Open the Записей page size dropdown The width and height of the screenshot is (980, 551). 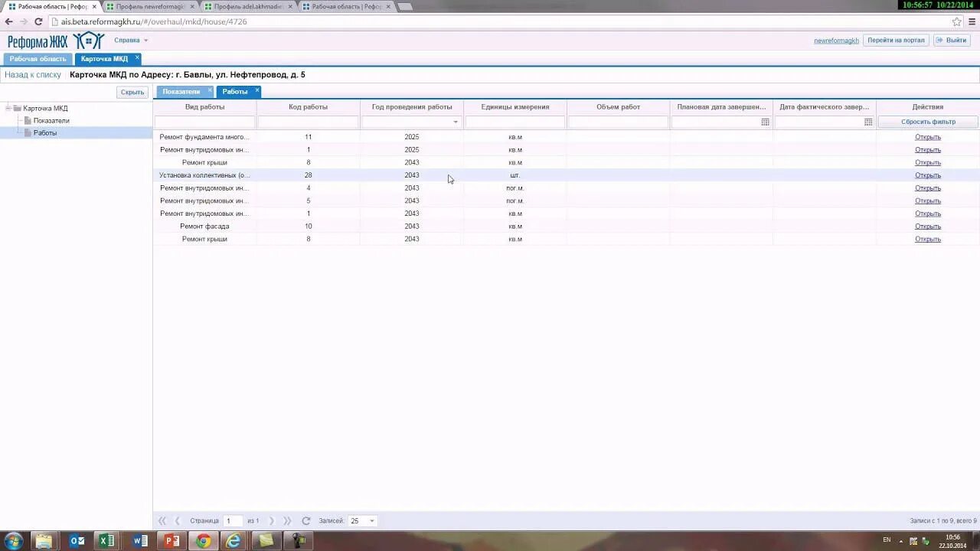(372, 520)
